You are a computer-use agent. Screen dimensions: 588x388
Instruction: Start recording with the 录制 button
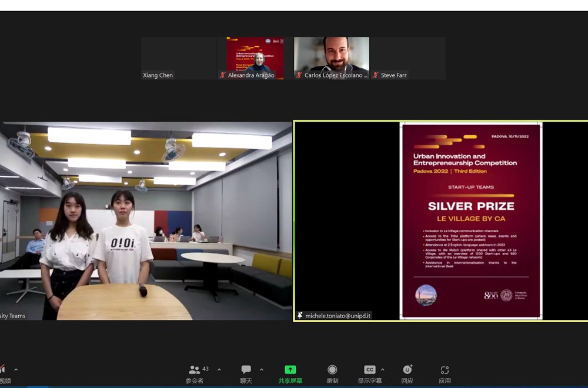click(x=332, y=374)
